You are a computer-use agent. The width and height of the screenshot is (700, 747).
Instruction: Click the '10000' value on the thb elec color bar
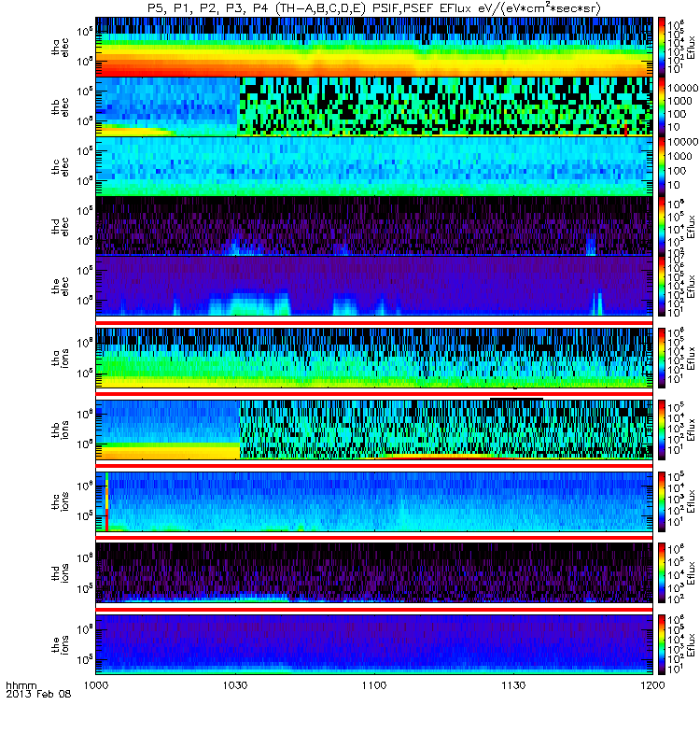683,88
